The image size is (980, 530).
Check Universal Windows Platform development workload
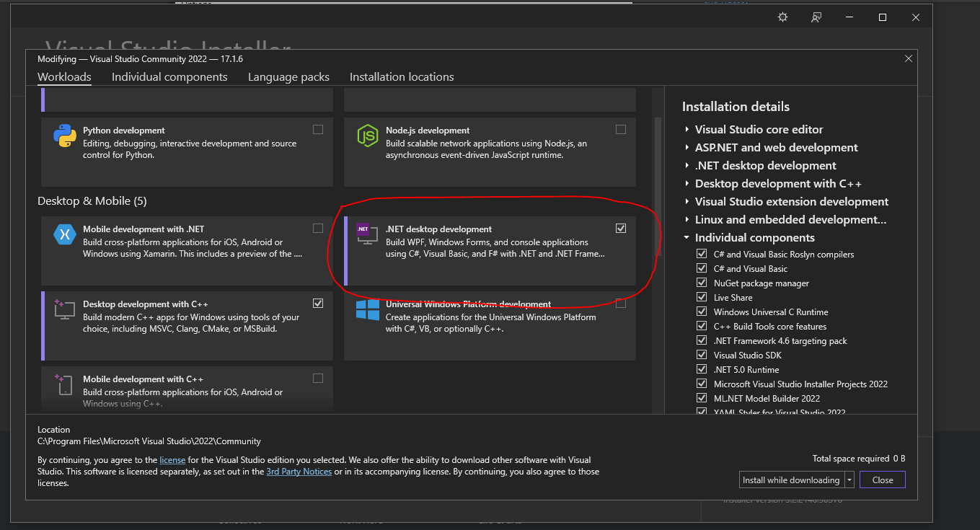coord(621,304)
